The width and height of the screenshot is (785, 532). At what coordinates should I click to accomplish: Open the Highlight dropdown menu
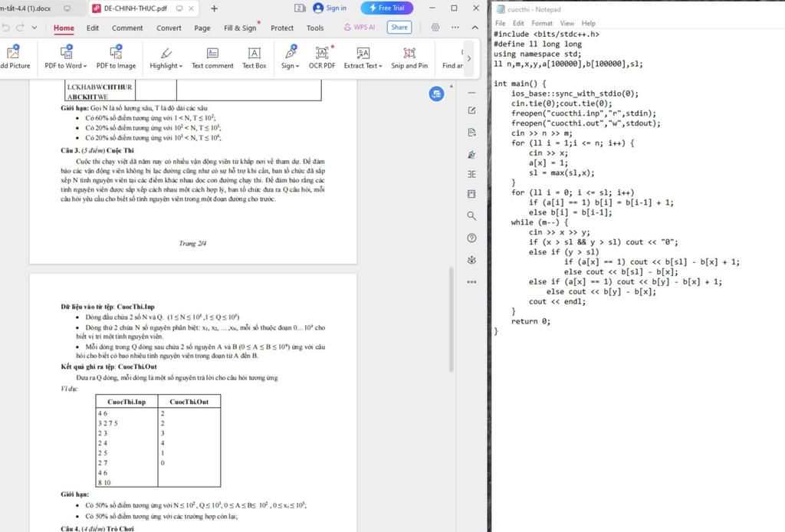[180, 66]
